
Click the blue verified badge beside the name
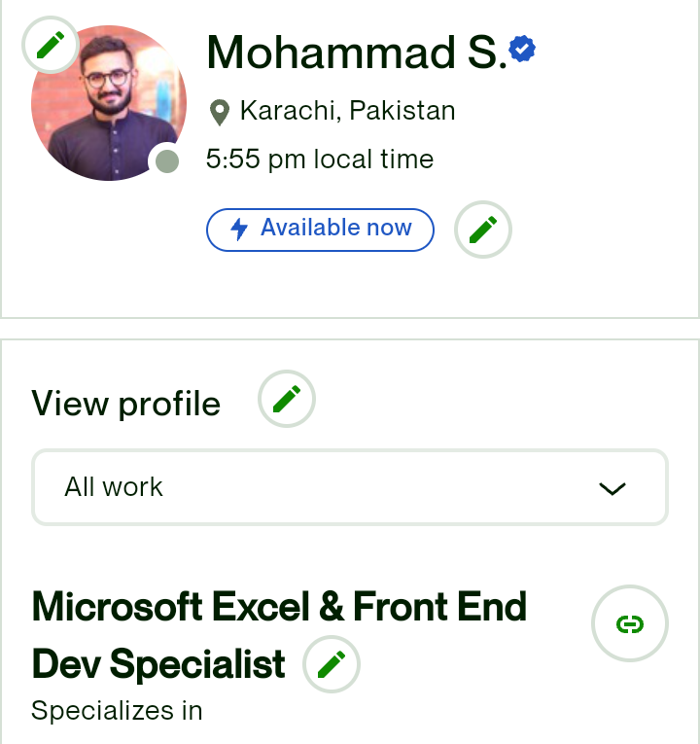pyautogui.click(x=522, y=49)
